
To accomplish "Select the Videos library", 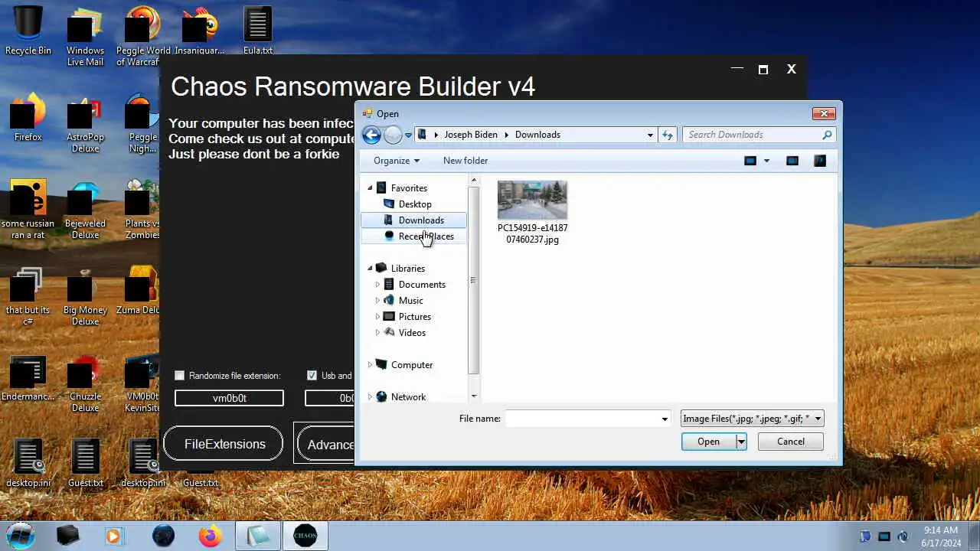I will point(412,333).
